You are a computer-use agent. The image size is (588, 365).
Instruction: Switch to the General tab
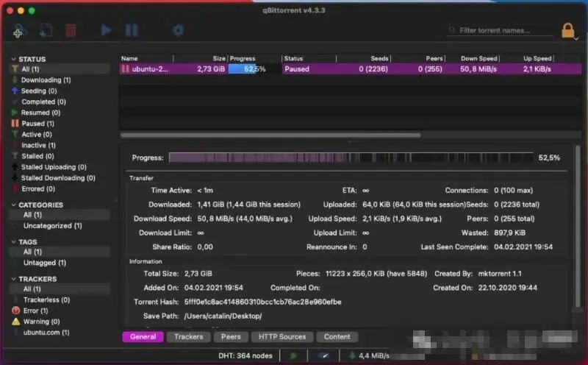pyautogui.click(x=143, y=337)
